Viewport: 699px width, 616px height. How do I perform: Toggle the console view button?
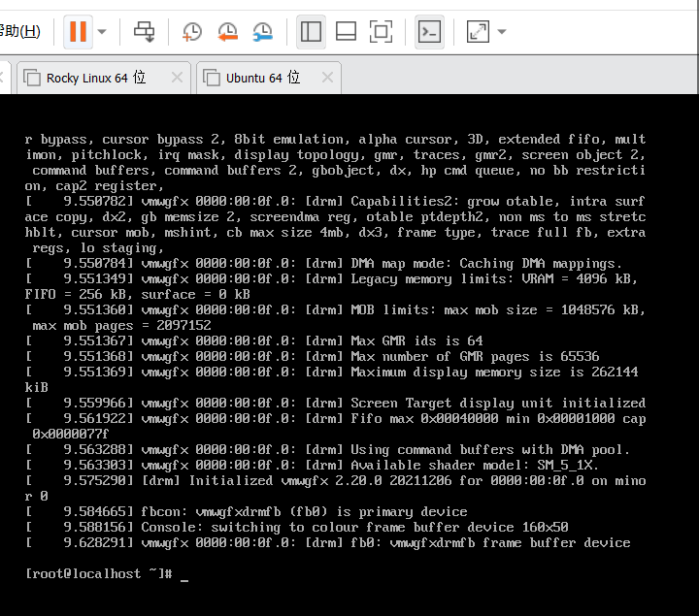pyautogui.click(x=429, y=32)
